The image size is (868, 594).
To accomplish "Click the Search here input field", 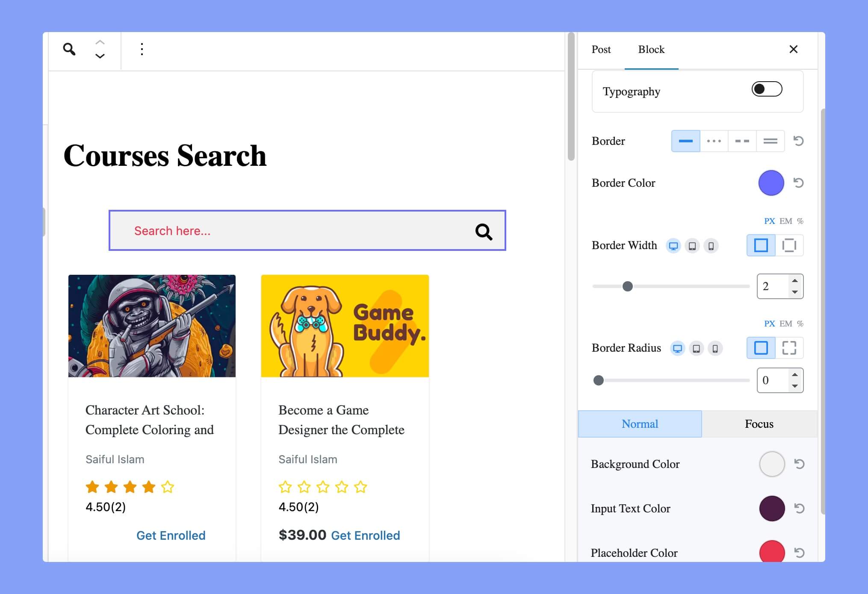I will coord(307,231).
